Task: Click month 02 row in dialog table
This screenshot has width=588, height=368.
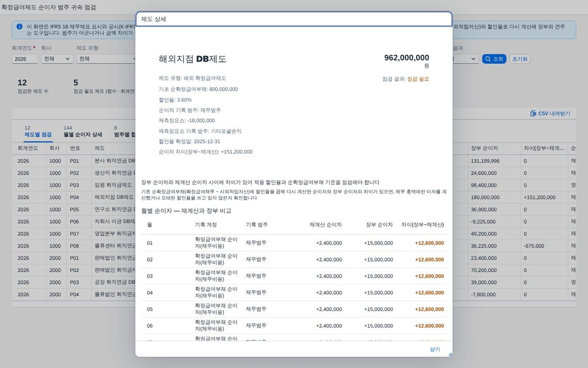Action: pos(294,260)
